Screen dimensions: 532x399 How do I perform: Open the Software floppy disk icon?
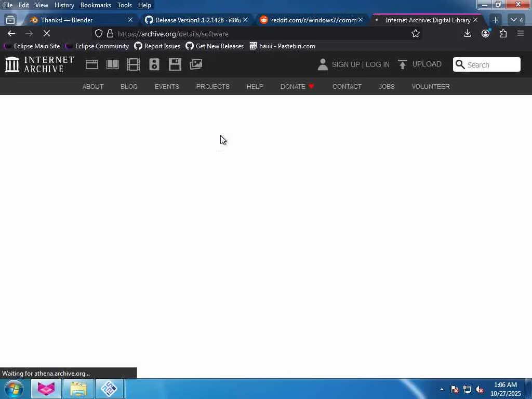[175, 64]
